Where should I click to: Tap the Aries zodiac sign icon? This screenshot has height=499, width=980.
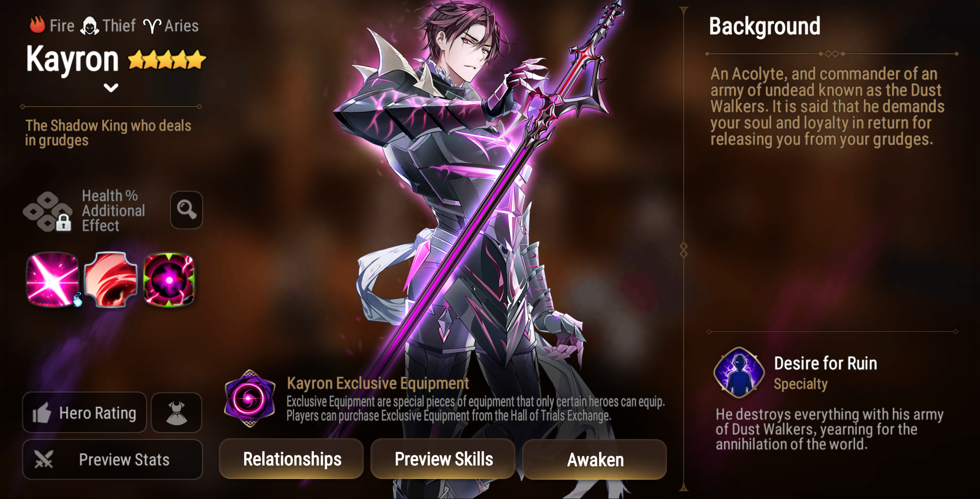click(x=152, y=26)
